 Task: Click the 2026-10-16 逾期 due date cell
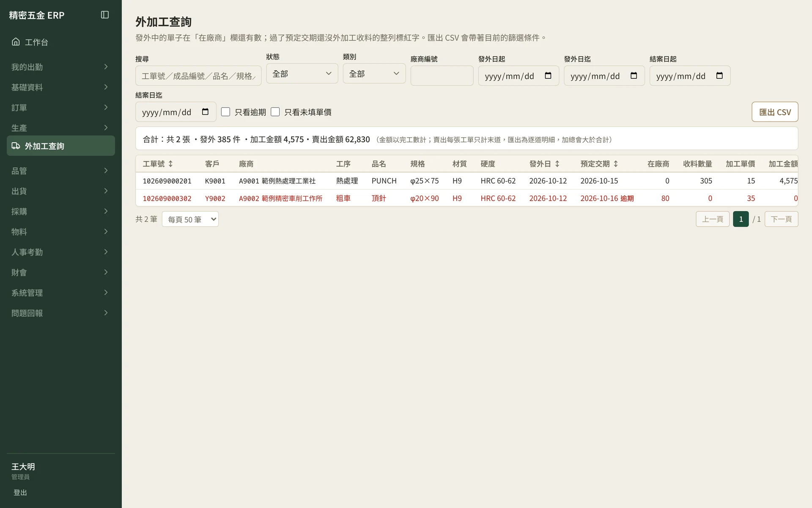coord(607,198)
